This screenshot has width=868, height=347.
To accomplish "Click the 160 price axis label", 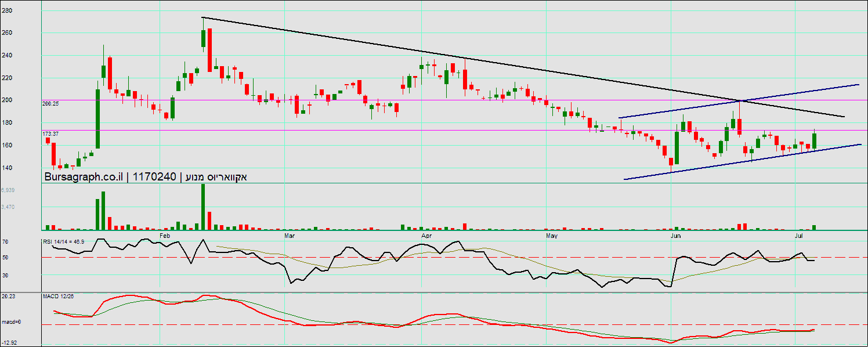I will [x=7, y=146].
